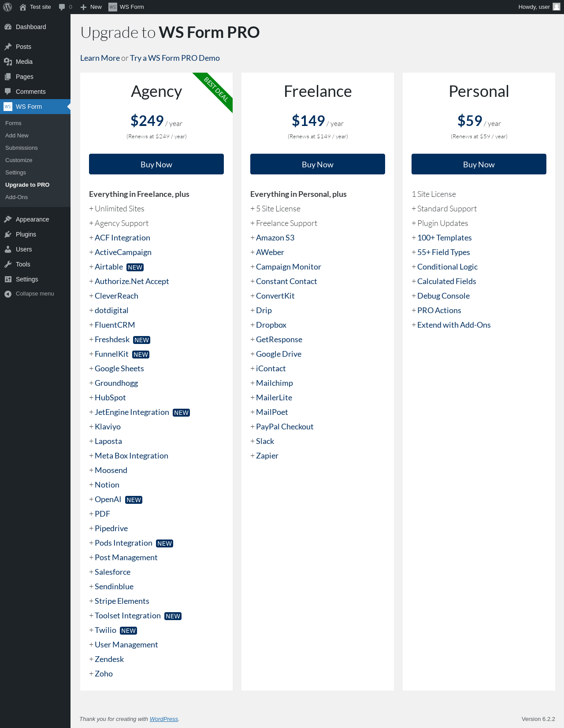Click the Dashboard gauge icon
The width and height of the screenshot is (564, 728).
(x=8, y=27)
